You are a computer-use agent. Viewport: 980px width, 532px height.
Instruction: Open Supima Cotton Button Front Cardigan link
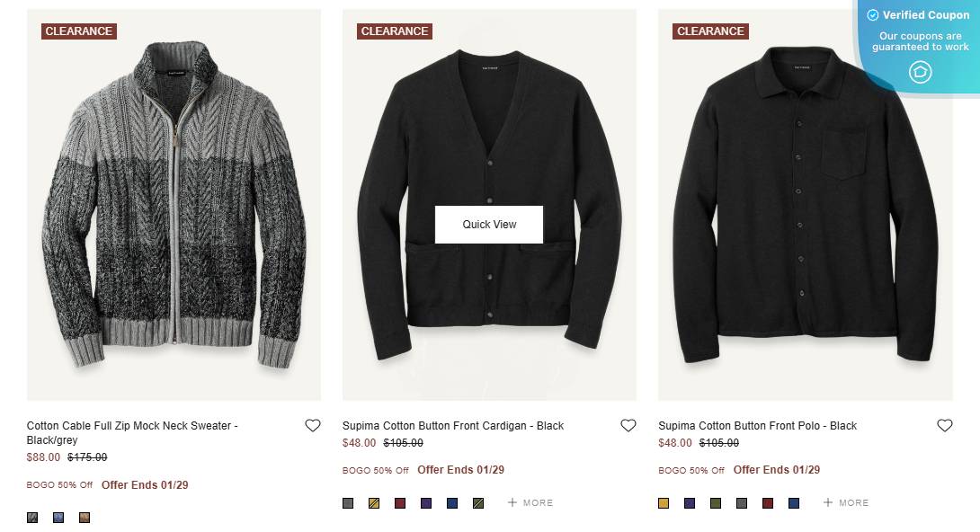453,426
